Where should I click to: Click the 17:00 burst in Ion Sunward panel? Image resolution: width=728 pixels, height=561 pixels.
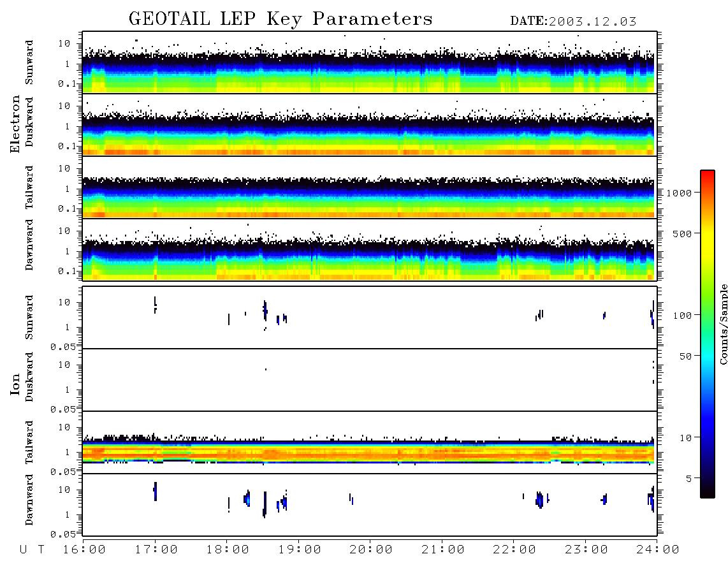pyautogui.click(x=155, y=305)
